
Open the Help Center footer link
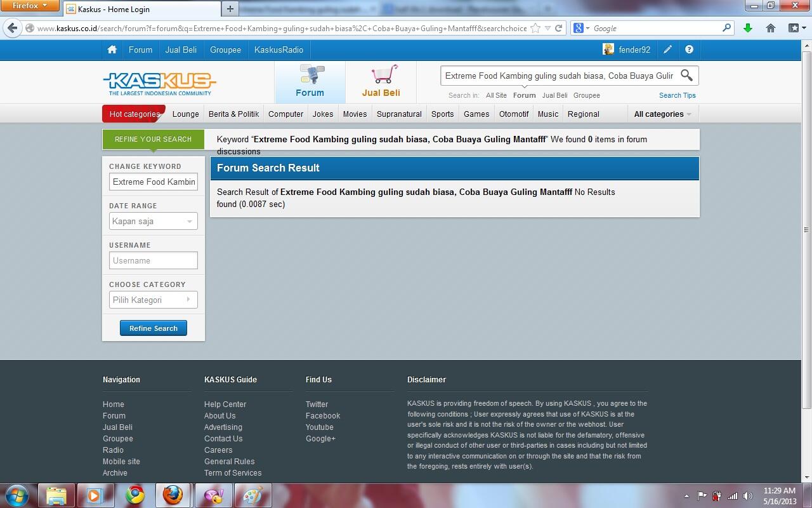225,404
